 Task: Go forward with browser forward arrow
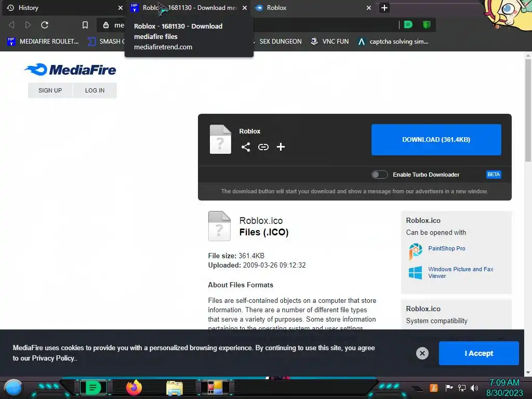28,25
